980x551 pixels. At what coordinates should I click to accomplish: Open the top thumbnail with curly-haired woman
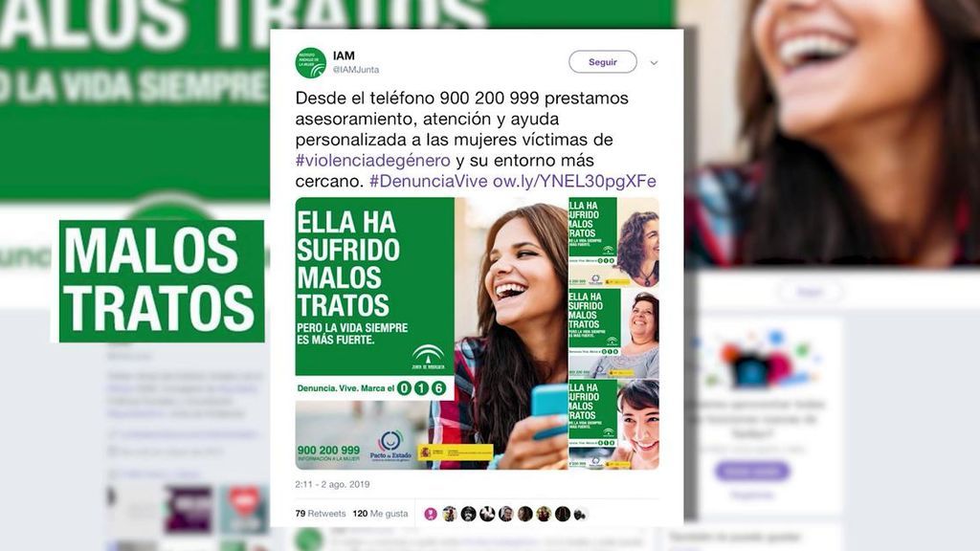point(613,242)
